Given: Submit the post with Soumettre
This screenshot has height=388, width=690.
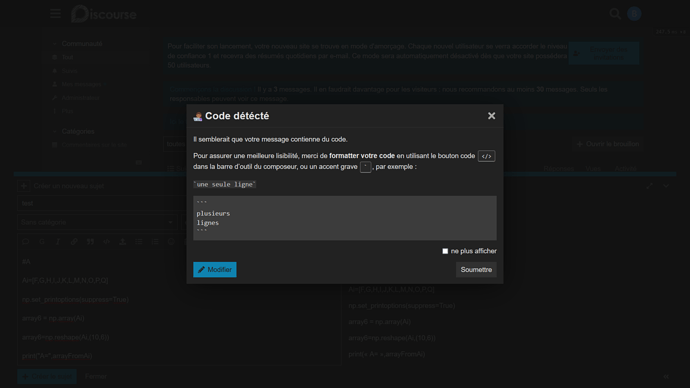Looking at the screenshot, I should pos(476,270).
